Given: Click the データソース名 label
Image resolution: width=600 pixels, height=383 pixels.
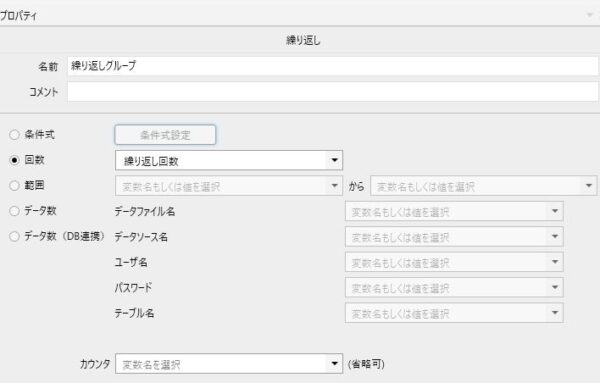Looking at the screenshot, I should tap(141, 237).
